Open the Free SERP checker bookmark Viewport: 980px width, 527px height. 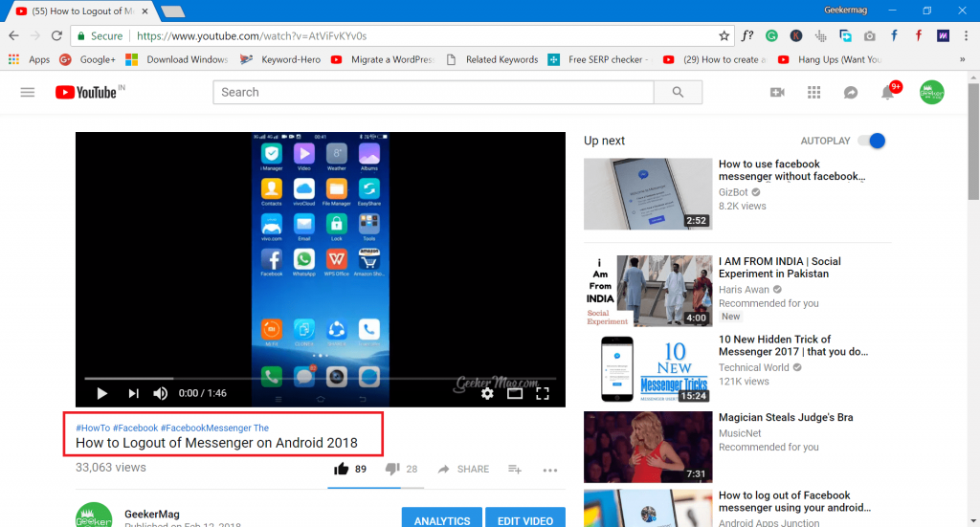pyautogui.click(x=598, y=59)
